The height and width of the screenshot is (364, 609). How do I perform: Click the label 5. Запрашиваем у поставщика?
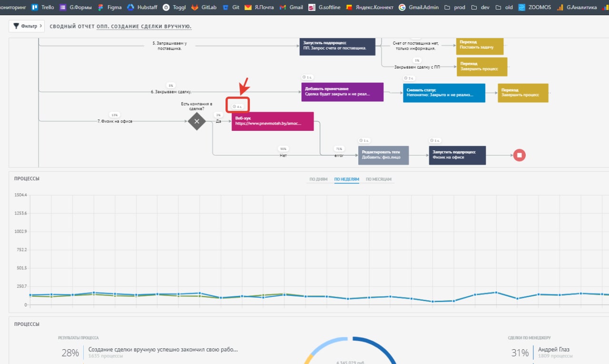click(169, 46)
